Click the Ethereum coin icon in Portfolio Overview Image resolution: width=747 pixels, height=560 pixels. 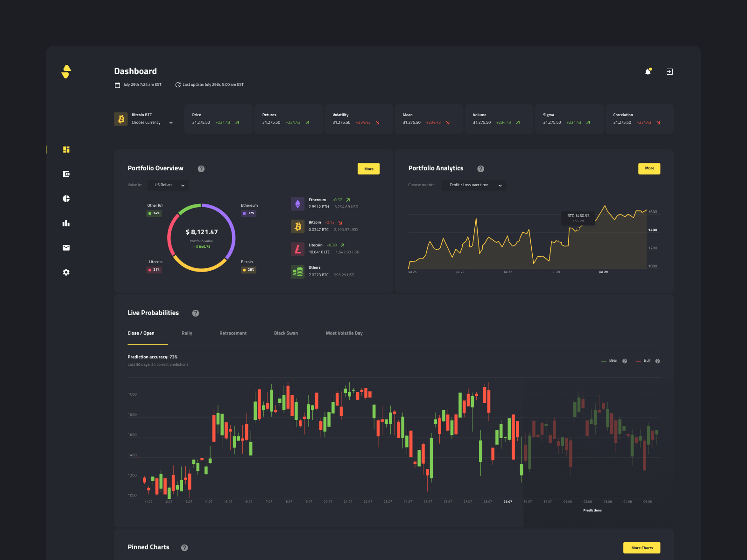click(x=298, y=203)
